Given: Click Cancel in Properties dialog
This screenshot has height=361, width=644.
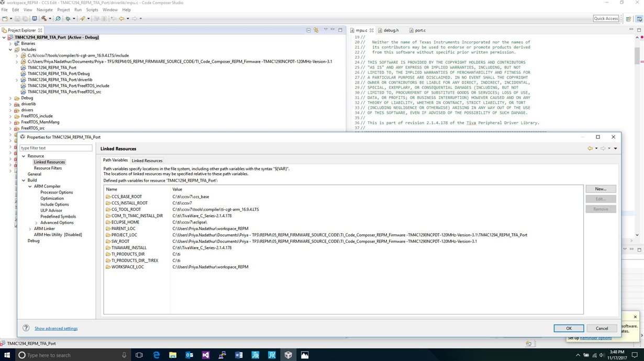Looking at the screenshot, I should pyautogui.click(x=602, y=328).
